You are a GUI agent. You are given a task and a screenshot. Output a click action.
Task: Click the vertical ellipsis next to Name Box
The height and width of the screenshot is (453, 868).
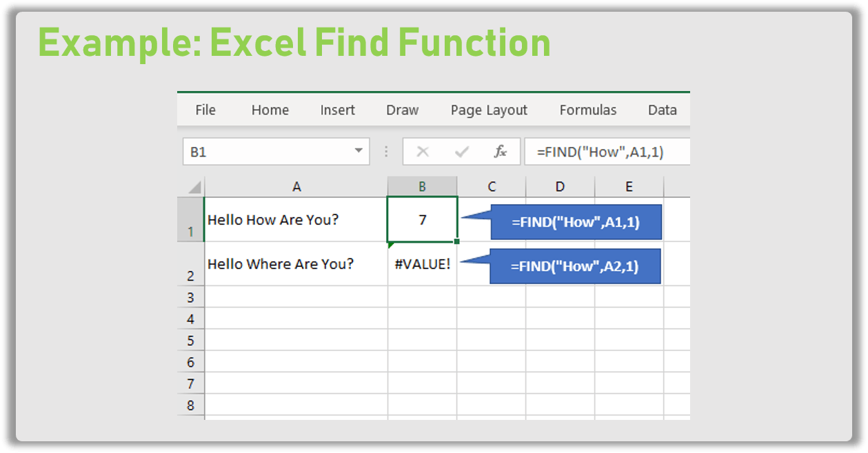[385, 151]
